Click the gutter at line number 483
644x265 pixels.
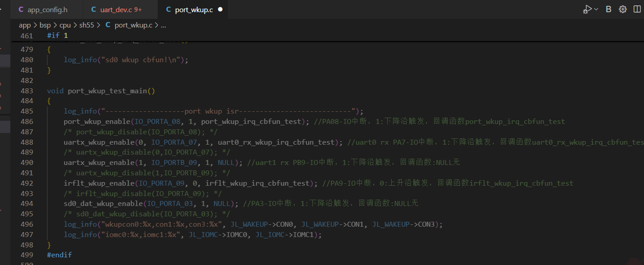point(27,91)
